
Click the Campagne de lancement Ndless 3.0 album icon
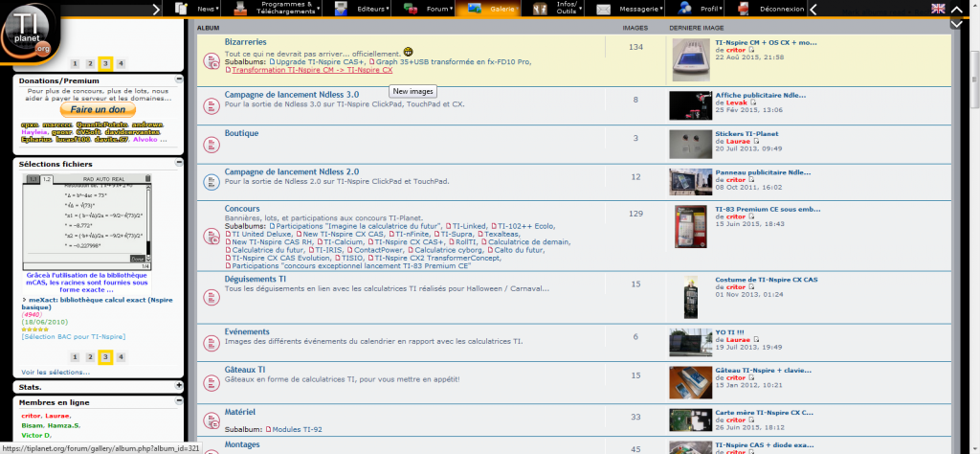pos(211,106)
